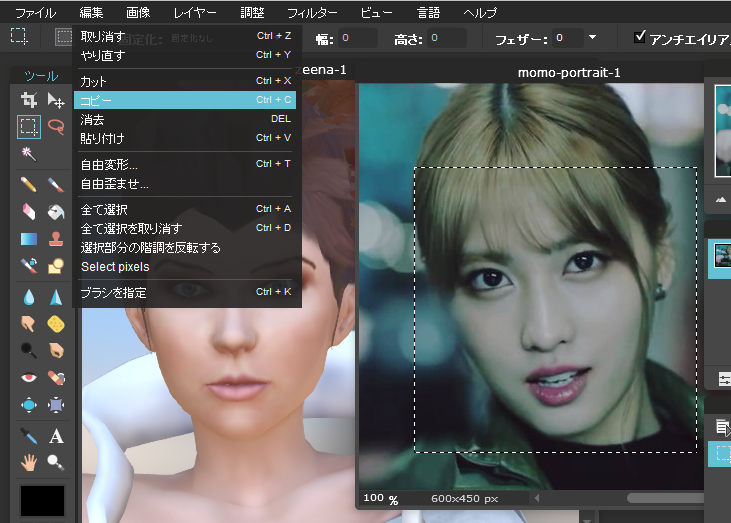Choose 自由歪ませ from the edit menu
The image size is (731, 523).
[185, 184]
